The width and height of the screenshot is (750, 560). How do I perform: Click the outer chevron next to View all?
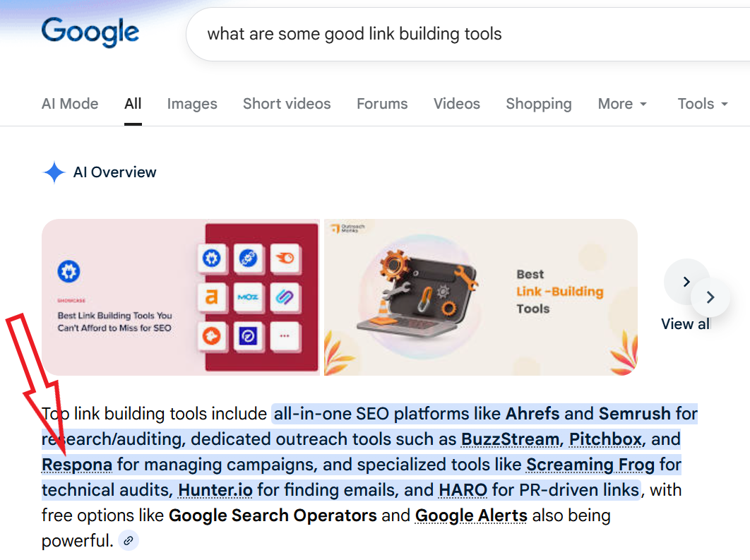tap(710, 297)
